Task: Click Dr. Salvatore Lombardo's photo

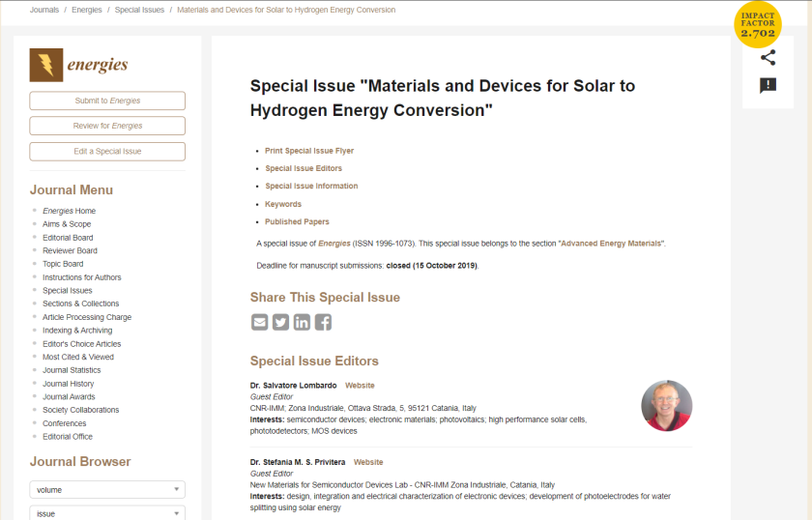Action: point(666,405)
